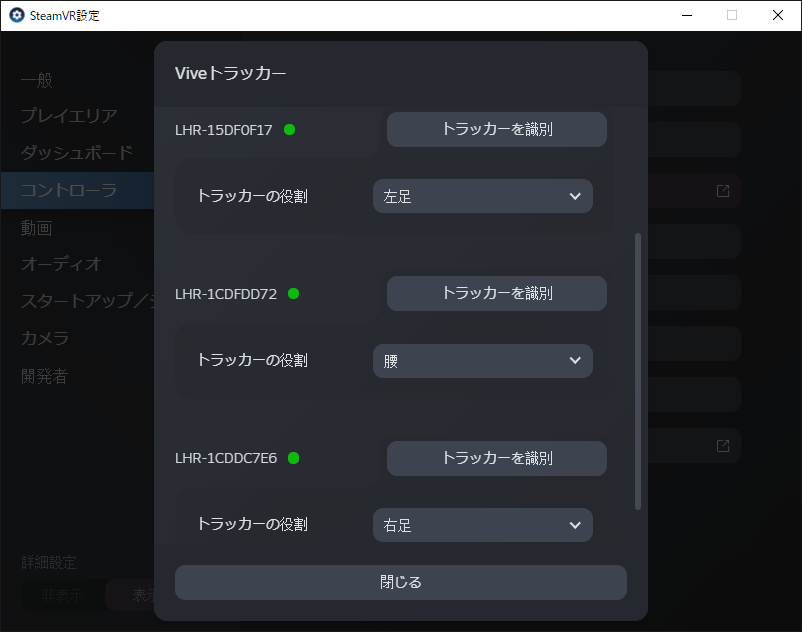Click the upper external link icon at right
802x632 pixels.
(x=723, y=191)
